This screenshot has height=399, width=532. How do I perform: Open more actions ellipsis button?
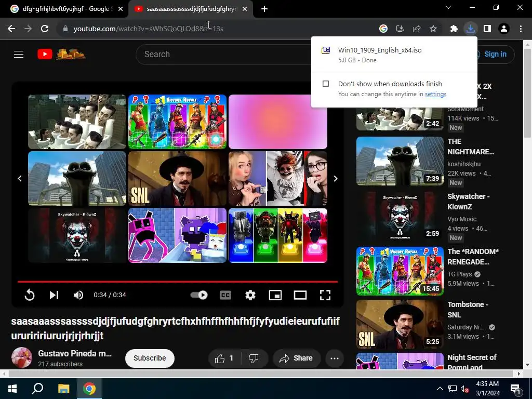pos(335,358)
